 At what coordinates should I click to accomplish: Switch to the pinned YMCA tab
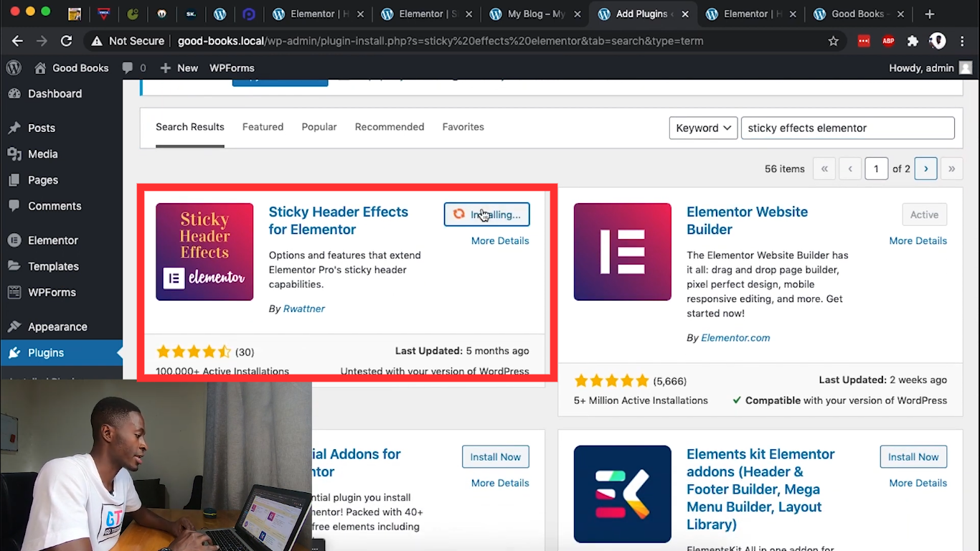[x=104, y=14]
